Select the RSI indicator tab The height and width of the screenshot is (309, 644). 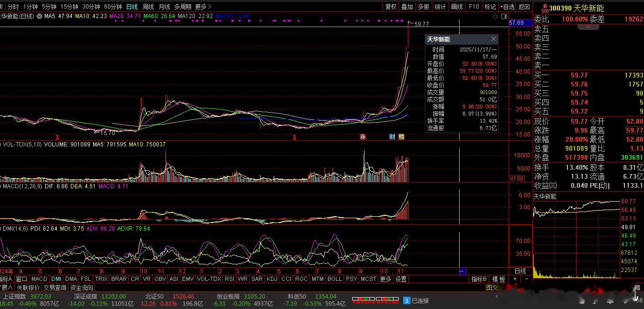click(230, 279)
